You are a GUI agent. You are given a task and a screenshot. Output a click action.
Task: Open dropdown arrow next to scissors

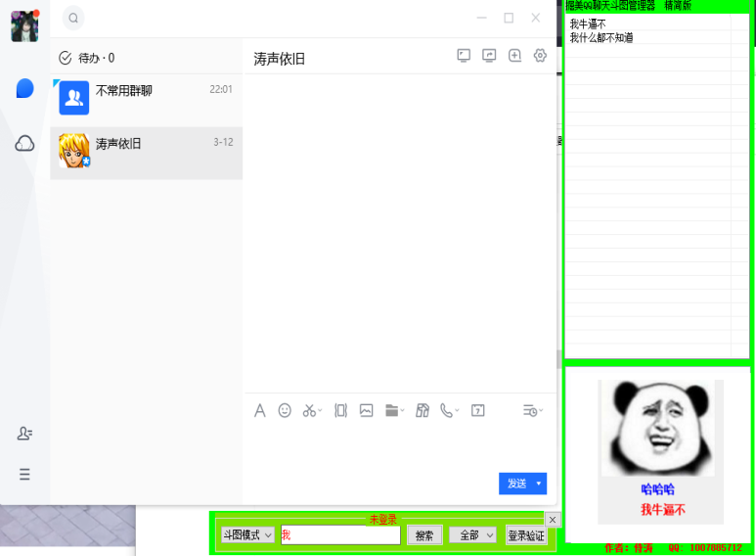(x=320, y=411)
